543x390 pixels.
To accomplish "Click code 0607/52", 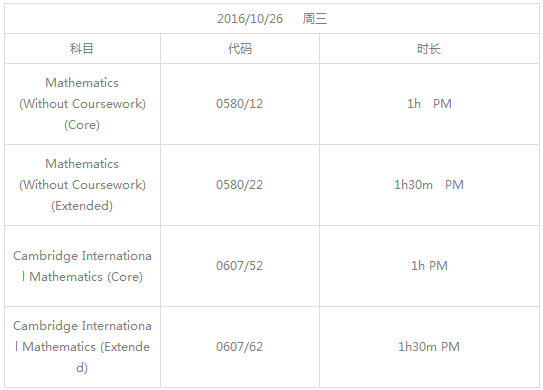I will coord(239,266).
